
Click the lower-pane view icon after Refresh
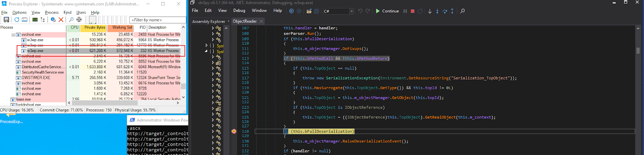click(25, 19)
